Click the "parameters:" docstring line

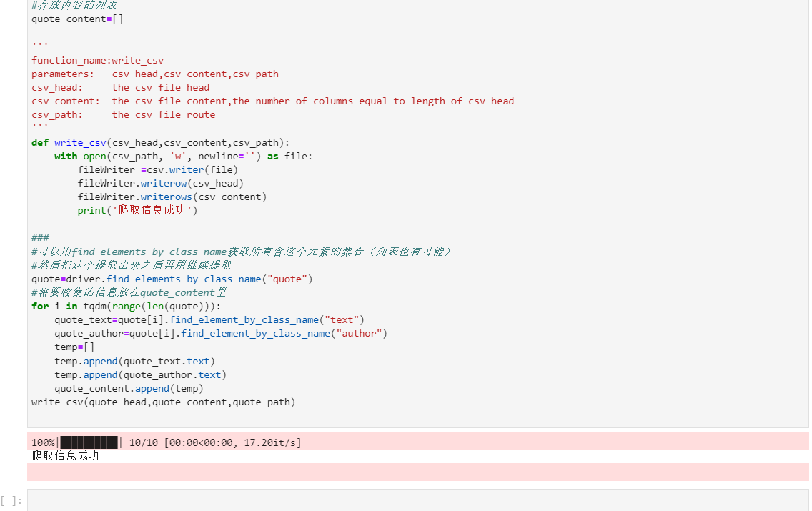tap(155, 74)
